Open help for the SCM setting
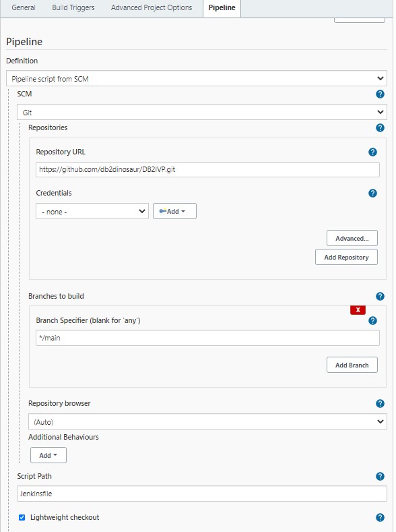This screenshot has width=396, height=532. point(380,94)
